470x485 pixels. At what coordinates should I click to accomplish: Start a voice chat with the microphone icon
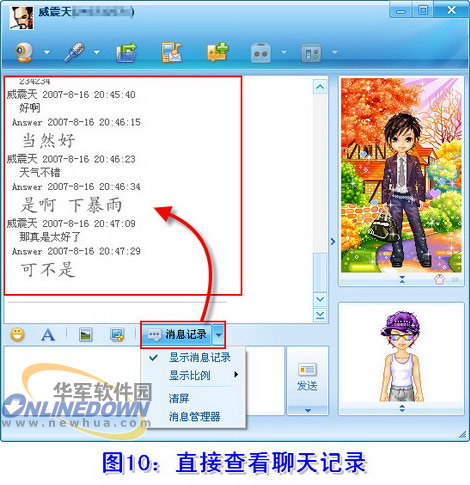[74, 52]
